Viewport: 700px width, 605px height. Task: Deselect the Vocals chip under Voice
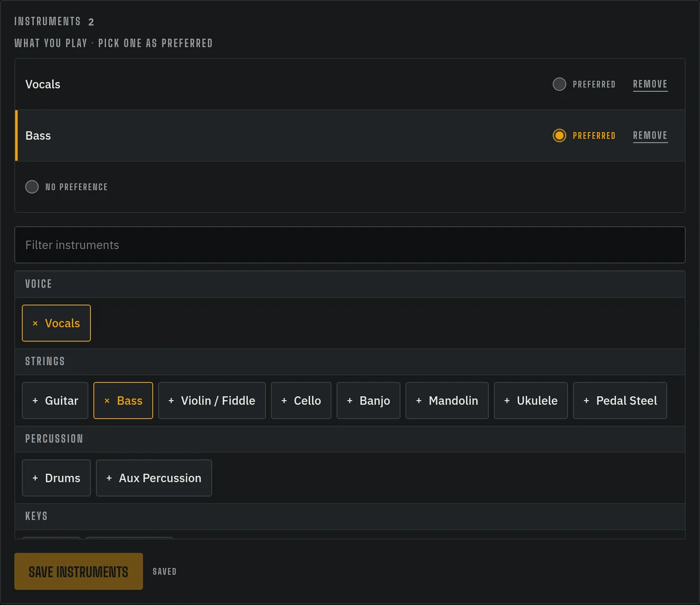(56, 323)
